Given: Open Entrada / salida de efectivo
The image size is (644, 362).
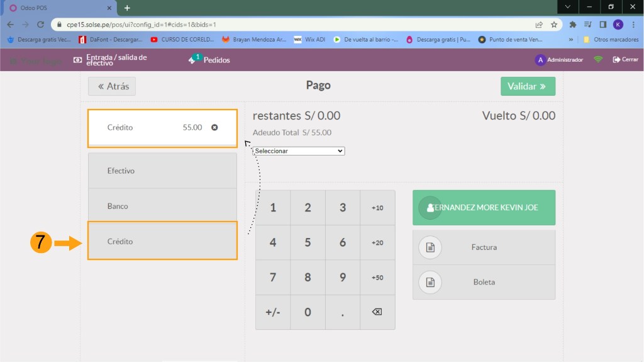Looking at the screenshot, I should pos(110,60).
